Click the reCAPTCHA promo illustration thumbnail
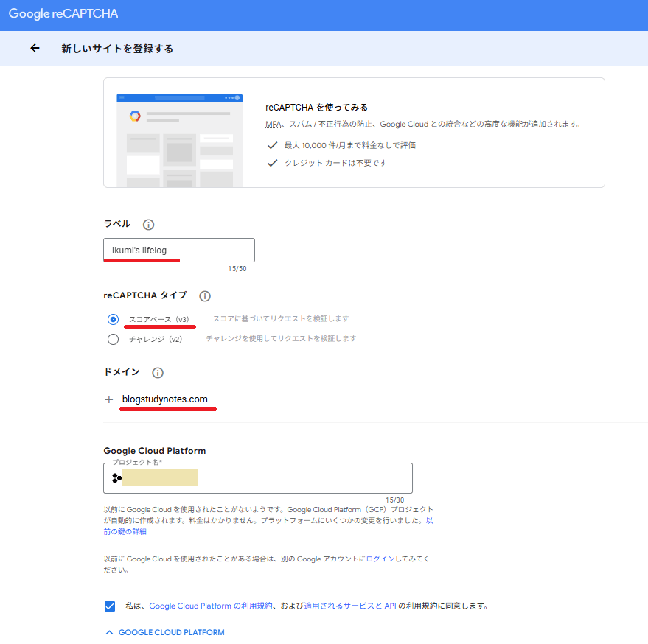The width and height of the screenshot is (648, 644). click(179, 141)
